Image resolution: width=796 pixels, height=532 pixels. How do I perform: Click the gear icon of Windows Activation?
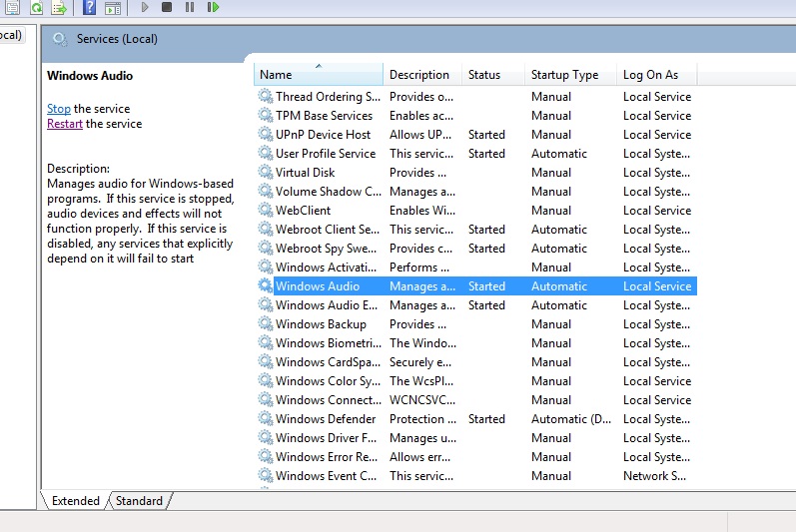265,266
